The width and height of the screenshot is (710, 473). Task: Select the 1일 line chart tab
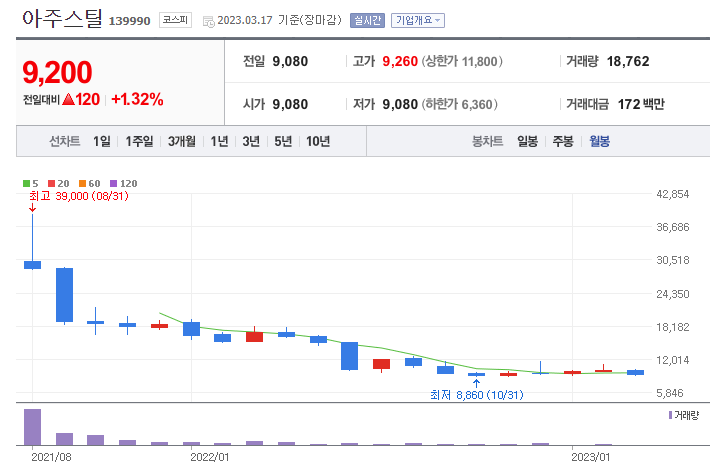point(102,141)
